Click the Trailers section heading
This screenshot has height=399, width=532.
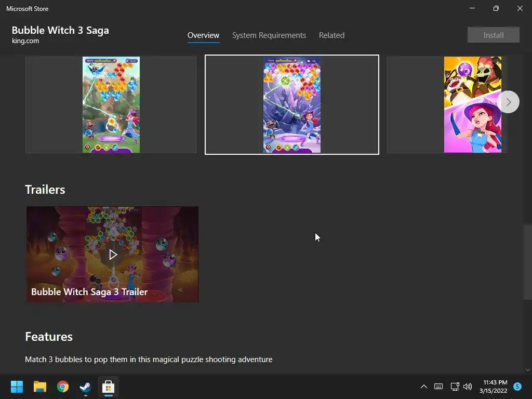click(x=45, y=189)
